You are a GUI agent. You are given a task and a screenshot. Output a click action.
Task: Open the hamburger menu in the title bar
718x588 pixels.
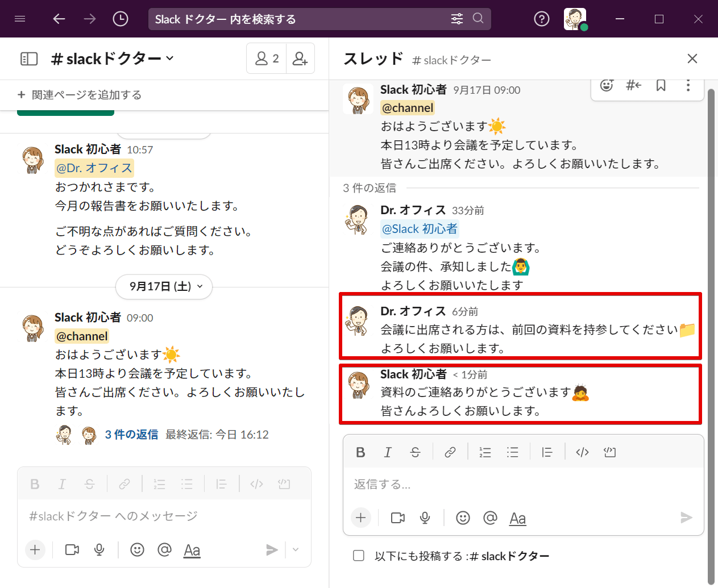[x=20, y=18]
